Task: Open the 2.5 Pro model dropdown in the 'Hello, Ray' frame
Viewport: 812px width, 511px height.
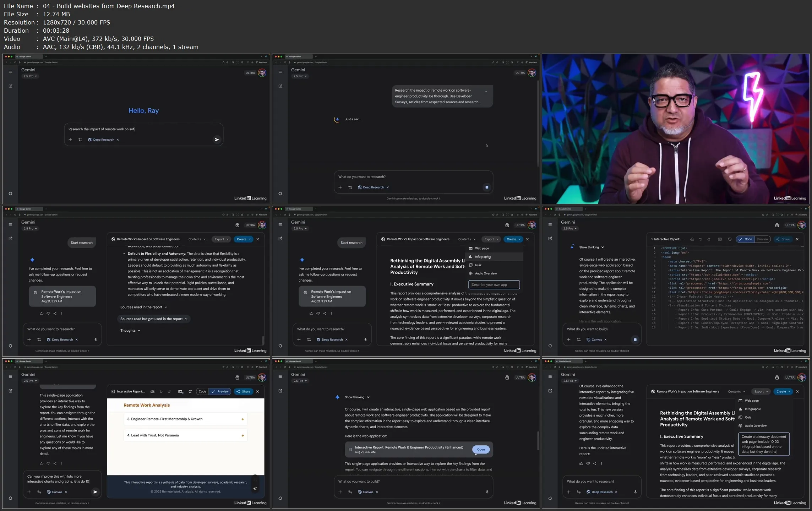Action: 30,76
